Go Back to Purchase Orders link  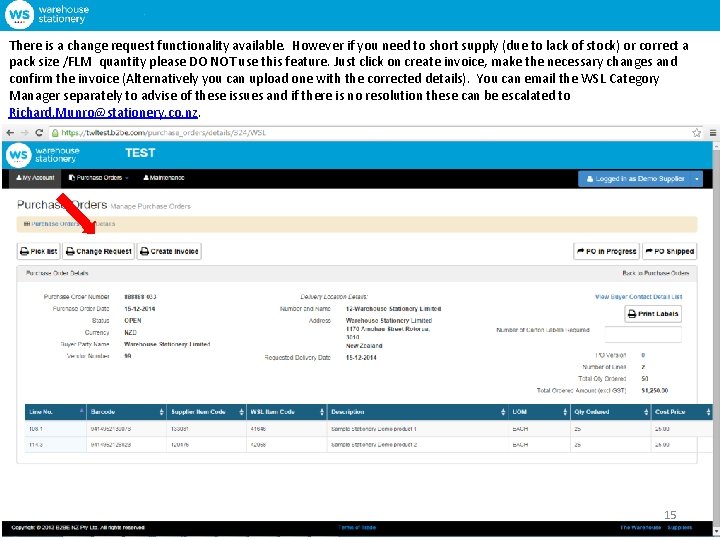click(x=656, y=273)
